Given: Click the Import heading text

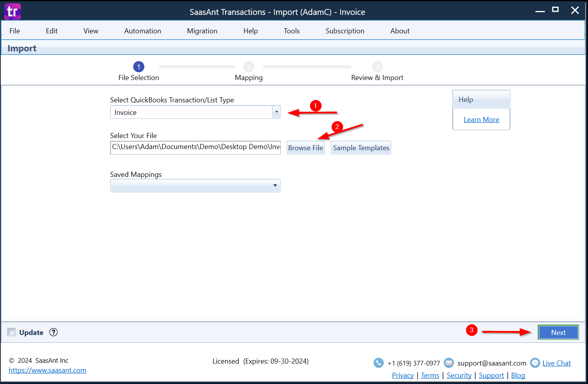Looking at the screenshot, I should click(22, 48).
